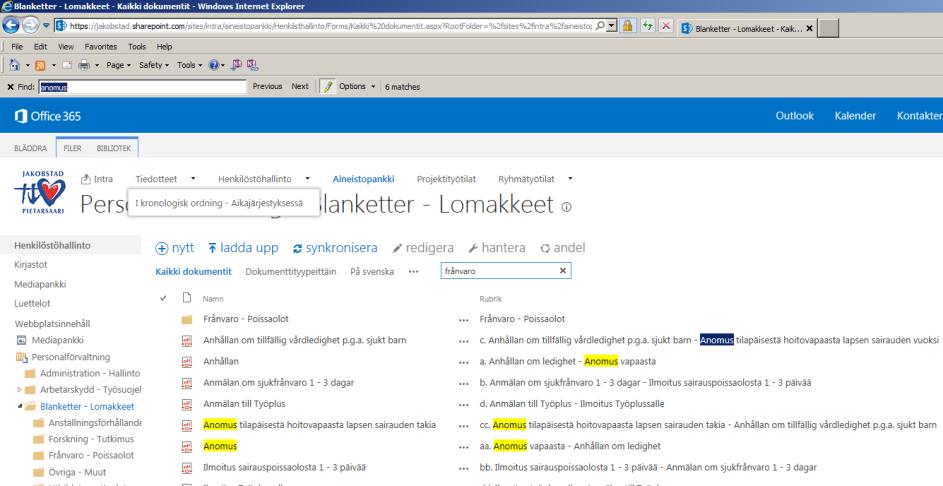Image resolution: width=943 pixels, height=486 pixels.
Task: Select Frånvaro - Poissaolot in the tree
Action: click(91, 455)
